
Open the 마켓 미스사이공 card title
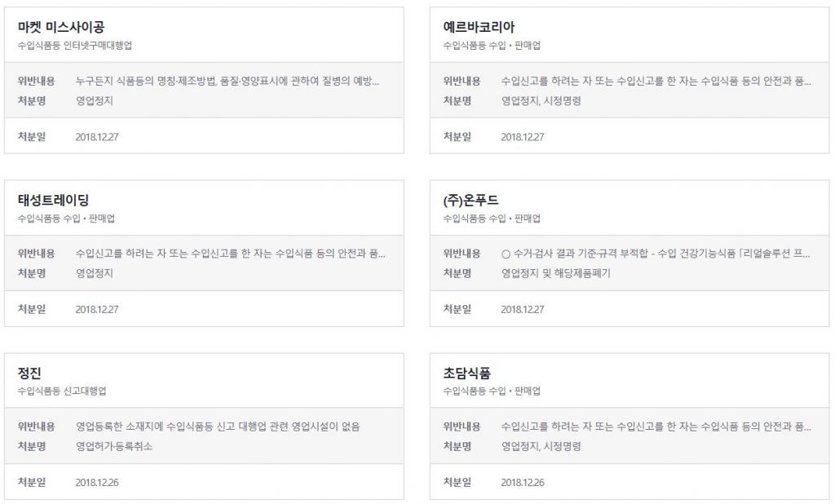(x=61, y=28)
